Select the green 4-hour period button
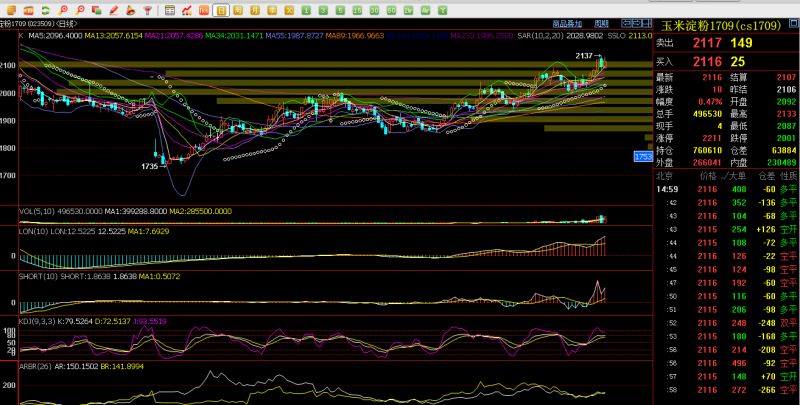Image resolution: width=800 pixels, height=405 pixels. pos(426,10)
